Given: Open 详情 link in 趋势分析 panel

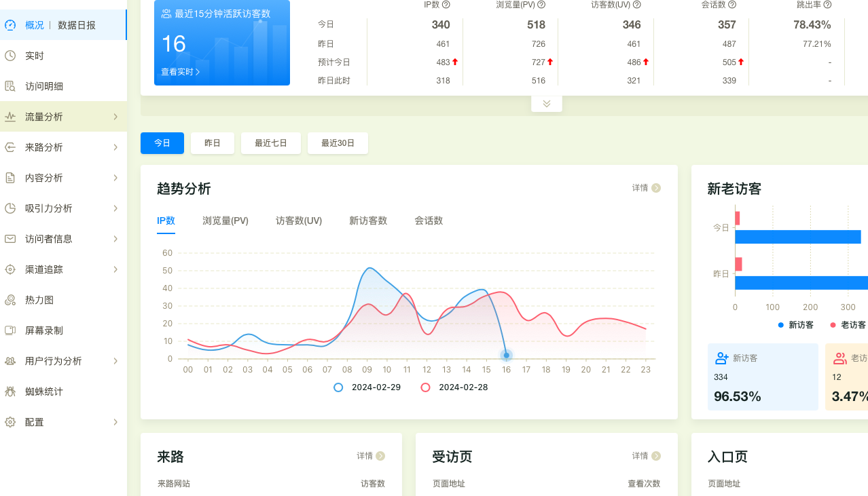Looking at the screenshot, I should (646, 188).
